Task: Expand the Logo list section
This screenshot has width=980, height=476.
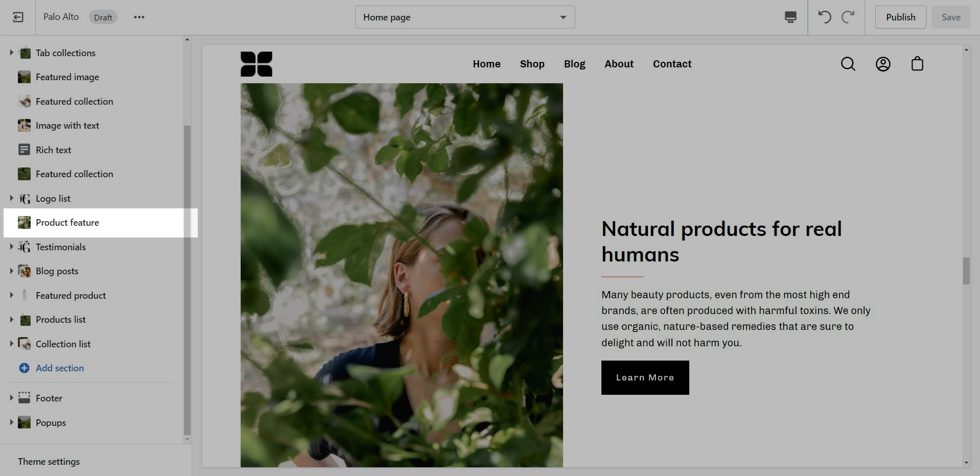Action: (12, 198)
